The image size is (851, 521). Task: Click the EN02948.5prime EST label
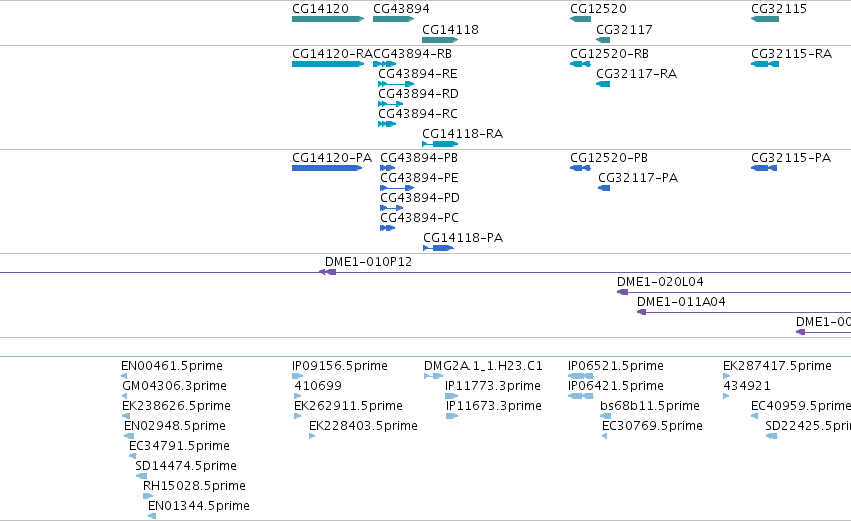(175, 427)
